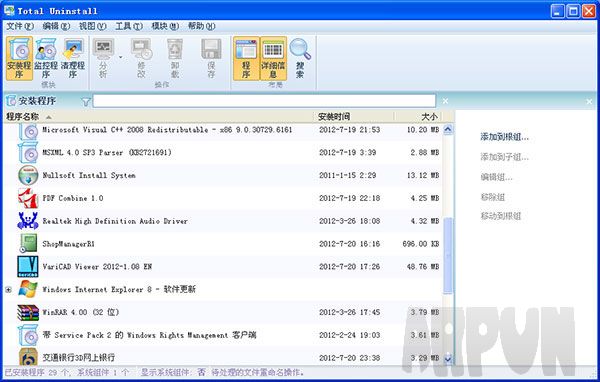Click the 卸载 uninstall icon
The width and height of the screenshot is (600, 382).
[175, 58]
